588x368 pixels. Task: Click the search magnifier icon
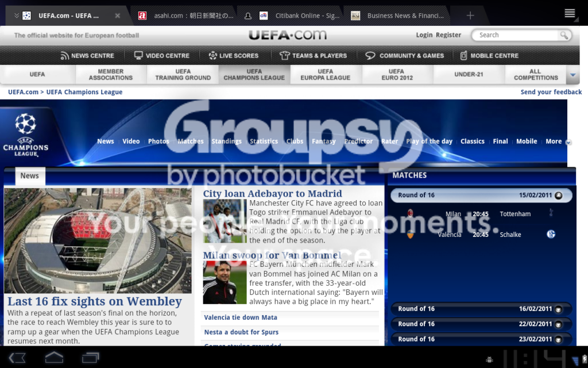(x=564, y=35)
